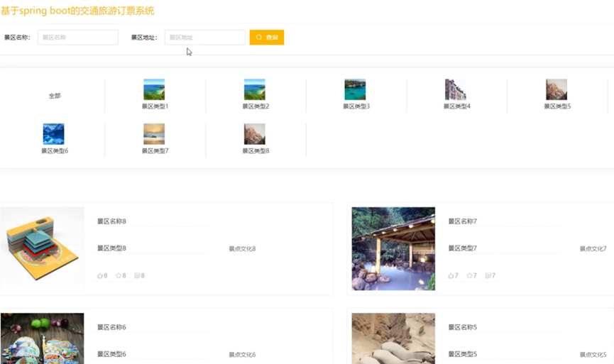Click the 景区类型4 label text
This screenshot has width=614, height=364.
point(456,106)
